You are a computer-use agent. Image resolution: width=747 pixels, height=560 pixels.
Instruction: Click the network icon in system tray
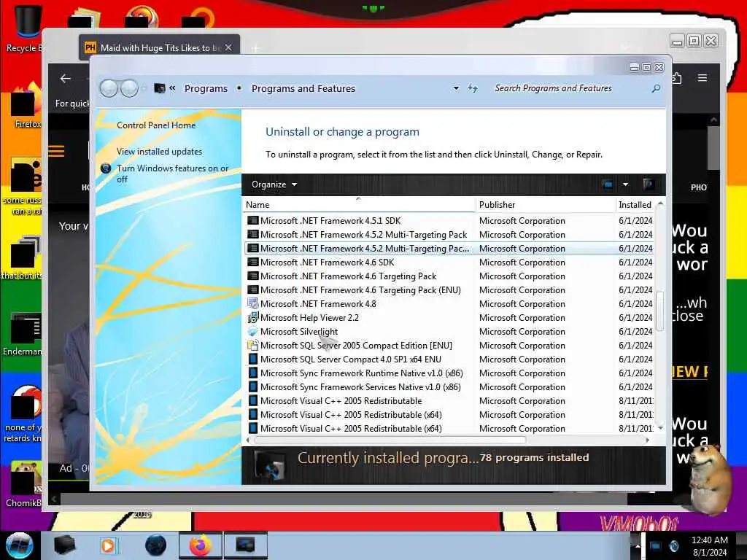[x=656, y=546]
